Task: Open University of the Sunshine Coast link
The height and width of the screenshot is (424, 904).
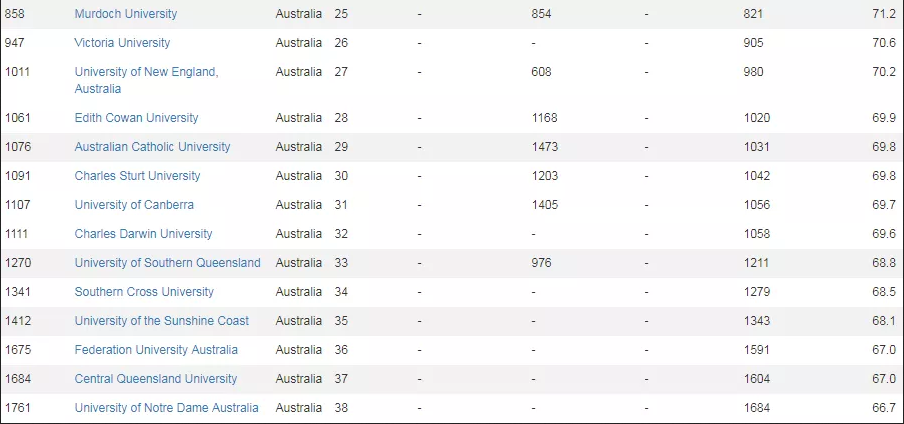Action: [x=161, y=321]
